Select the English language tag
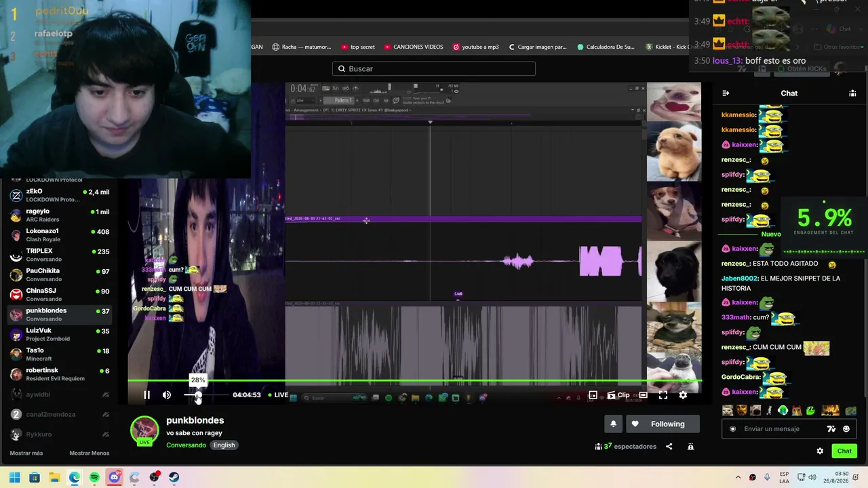 click(224, 445)
